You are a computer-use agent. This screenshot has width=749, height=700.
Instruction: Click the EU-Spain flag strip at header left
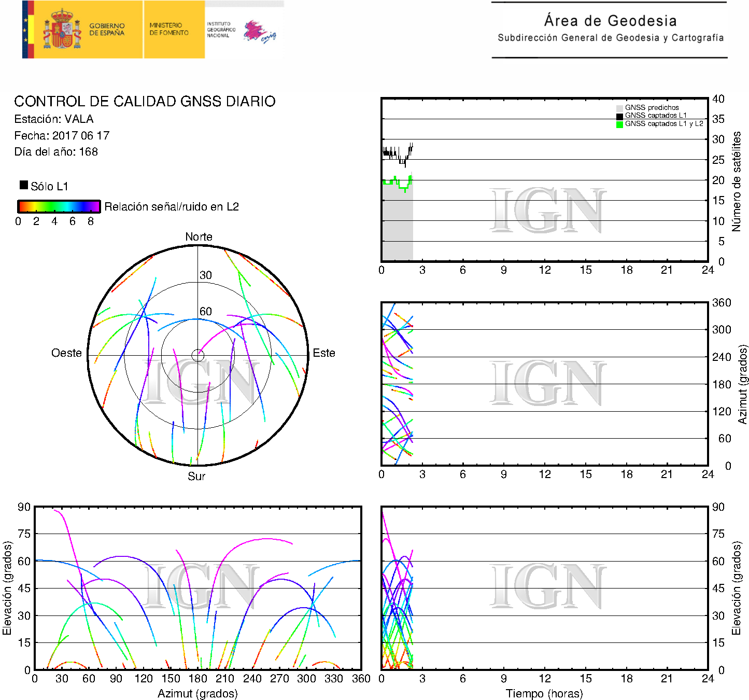click(x=28, y=30)
